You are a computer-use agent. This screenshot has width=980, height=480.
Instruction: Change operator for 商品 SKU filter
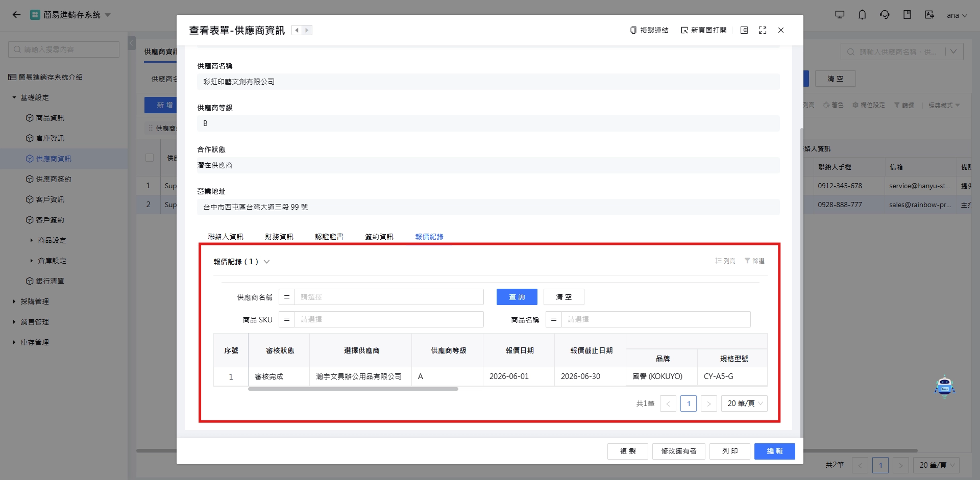(287, 319)
